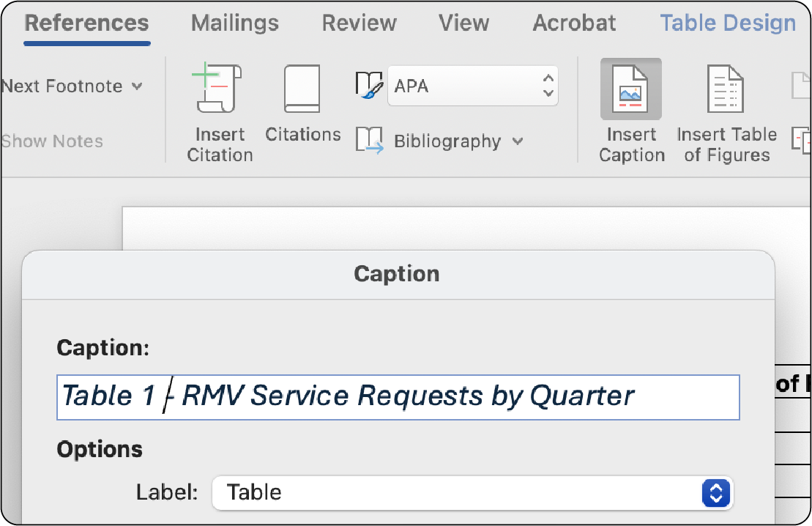Switch to the References tab

[86, 23]
